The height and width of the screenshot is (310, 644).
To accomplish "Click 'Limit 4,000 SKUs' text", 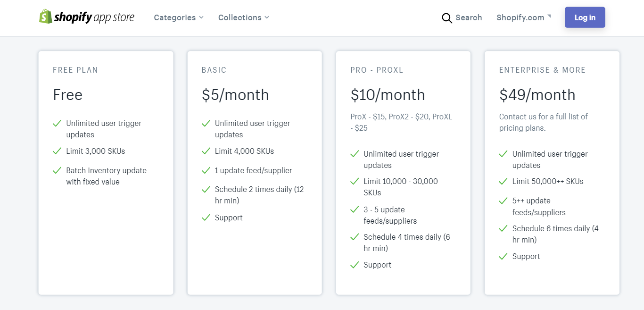I will [244, 151].
